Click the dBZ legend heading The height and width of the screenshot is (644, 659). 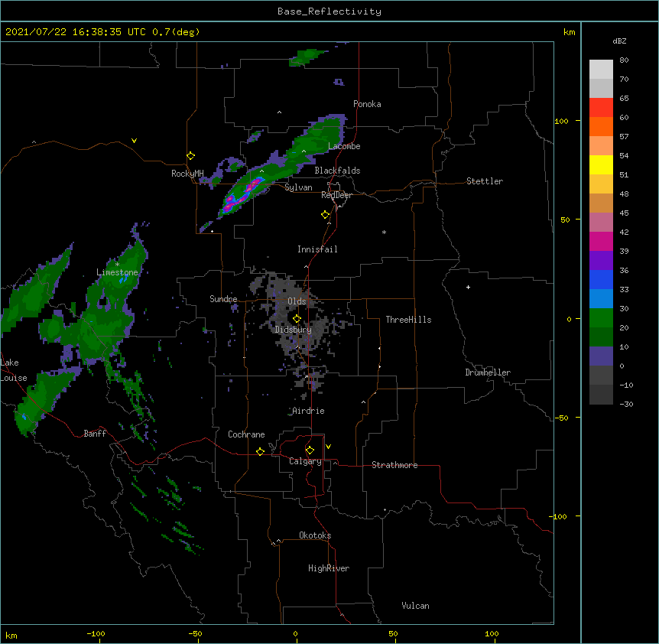[619, 41]
